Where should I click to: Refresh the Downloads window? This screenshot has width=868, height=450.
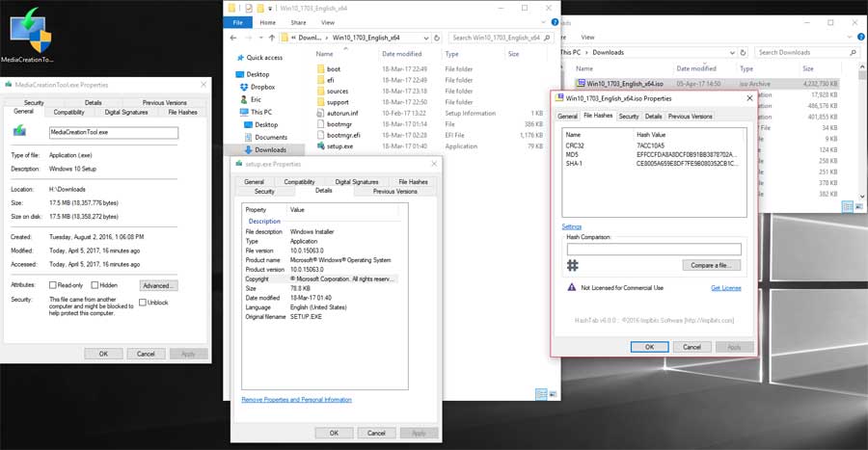pos(743,53)
